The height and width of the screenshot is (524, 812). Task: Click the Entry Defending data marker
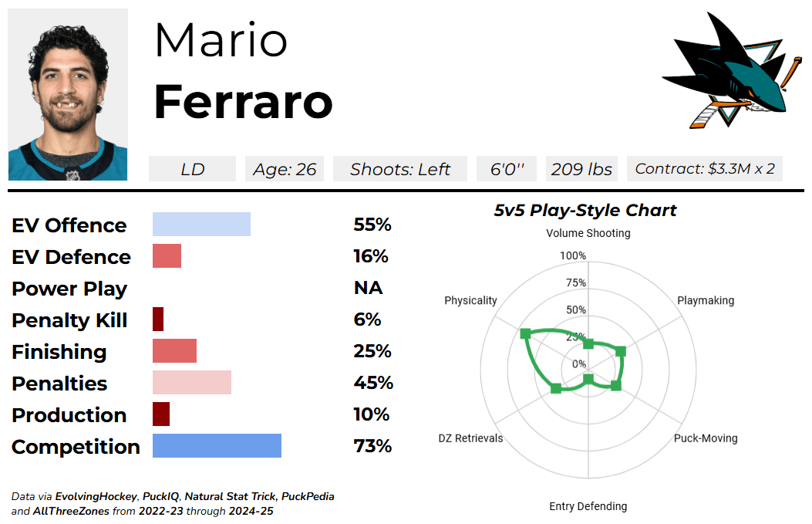tap(588, 379)
